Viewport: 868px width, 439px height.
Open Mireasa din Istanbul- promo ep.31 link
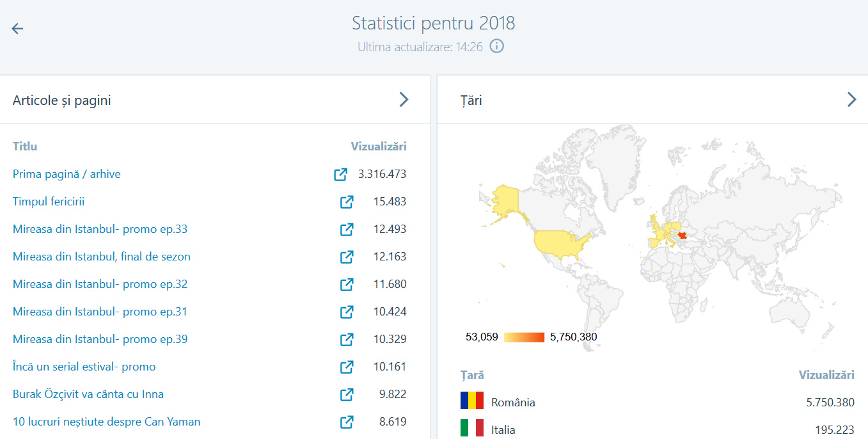pos(100,312)
